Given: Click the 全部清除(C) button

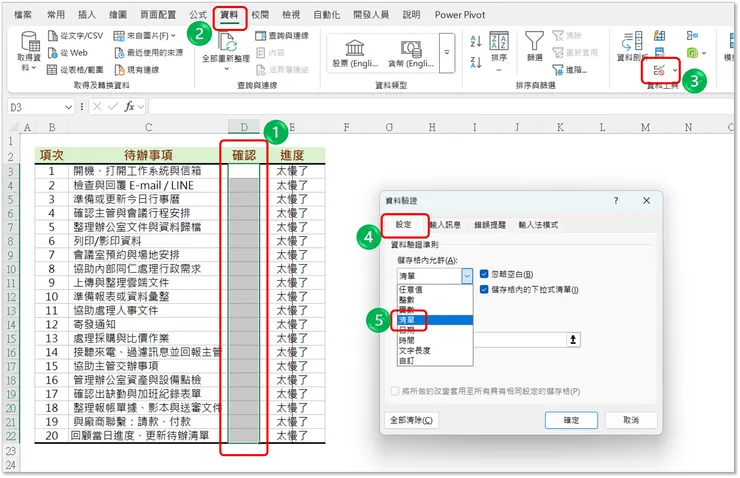Looking at the screenshot, I should [x=412, y=420].
